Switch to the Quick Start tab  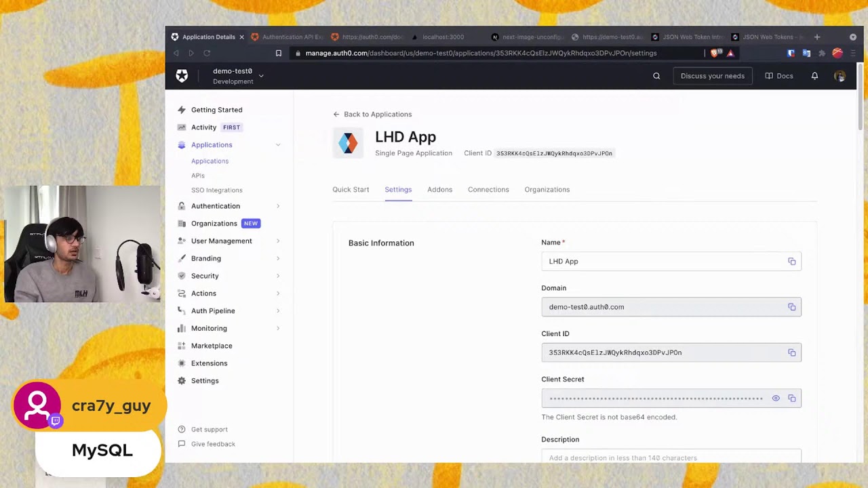click(x=351, y=190)
